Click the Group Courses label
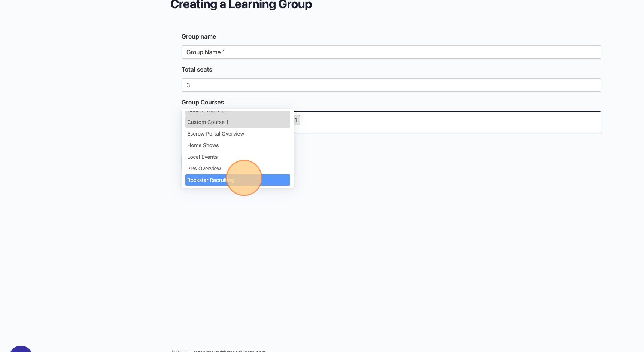 click(x=203, y=102)
